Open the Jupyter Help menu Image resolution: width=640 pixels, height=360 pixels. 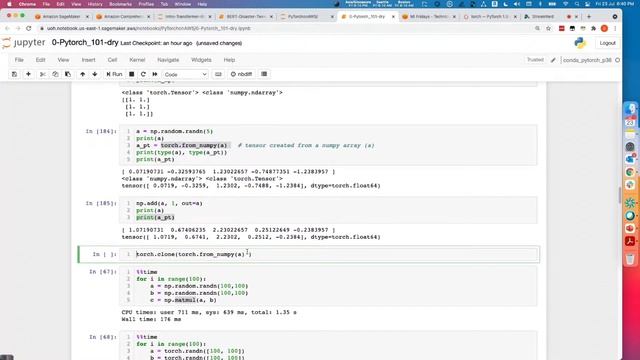(x=229, y=60)
